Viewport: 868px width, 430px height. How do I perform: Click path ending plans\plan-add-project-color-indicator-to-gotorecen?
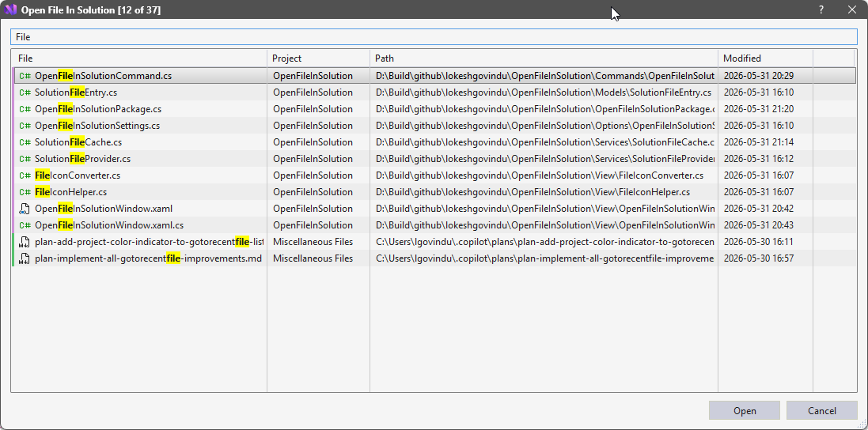coord(544,242)
